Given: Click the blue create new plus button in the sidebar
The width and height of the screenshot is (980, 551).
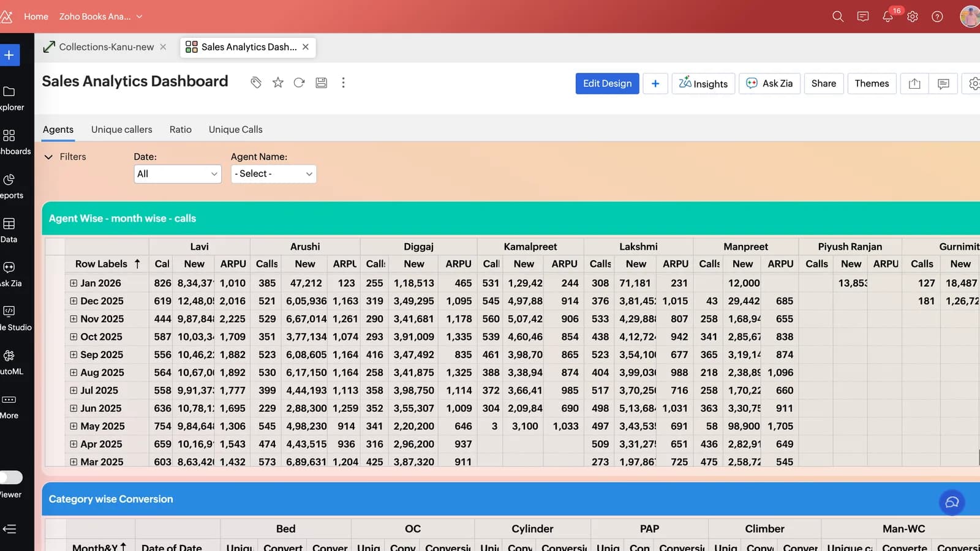Looking at the screenshot, I should (10, 55).
